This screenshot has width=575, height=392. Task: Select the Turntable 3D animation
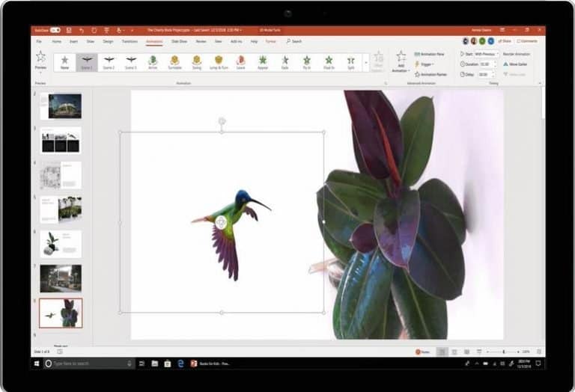tap(175, 62)
